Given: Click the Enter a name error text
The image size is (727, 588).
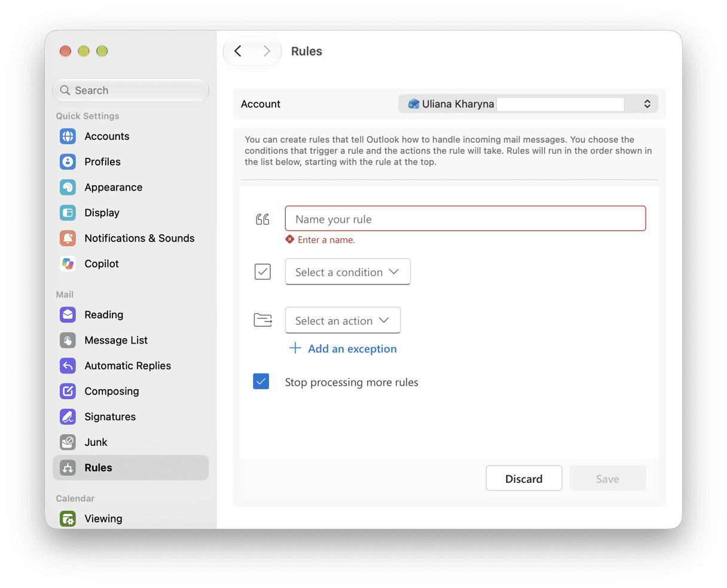Looking at the screenshot, I should pos(326,240).
